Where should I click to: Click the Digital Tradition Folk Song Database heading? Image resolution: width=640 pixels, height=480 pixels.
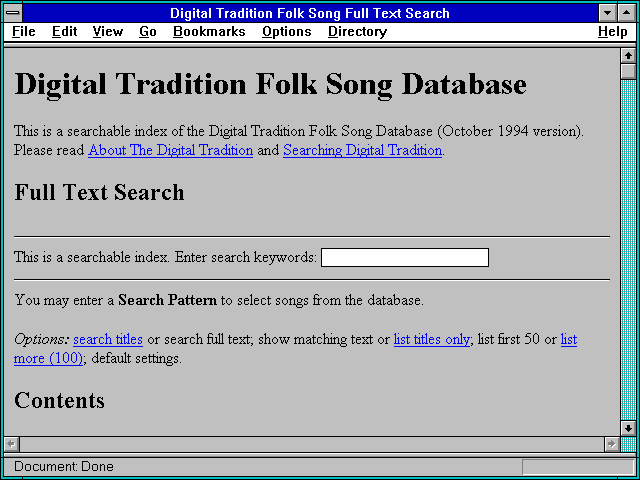pyautogui.click(x=270, y=84)
